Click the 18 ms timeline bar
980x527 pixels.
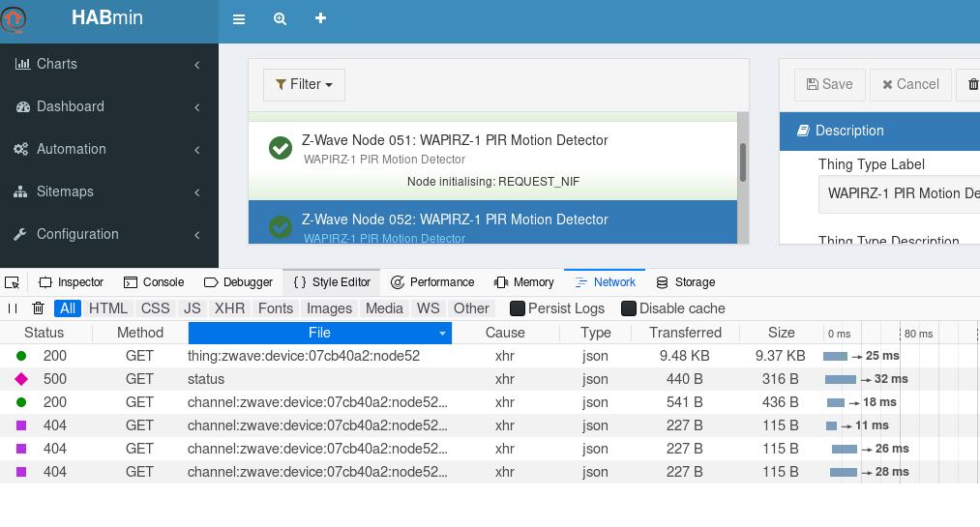click(836, 402)
